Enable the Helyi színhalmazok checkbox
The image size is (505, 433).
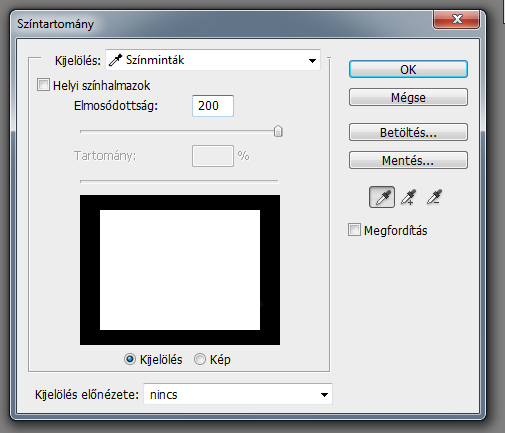(x=43, y=85)
